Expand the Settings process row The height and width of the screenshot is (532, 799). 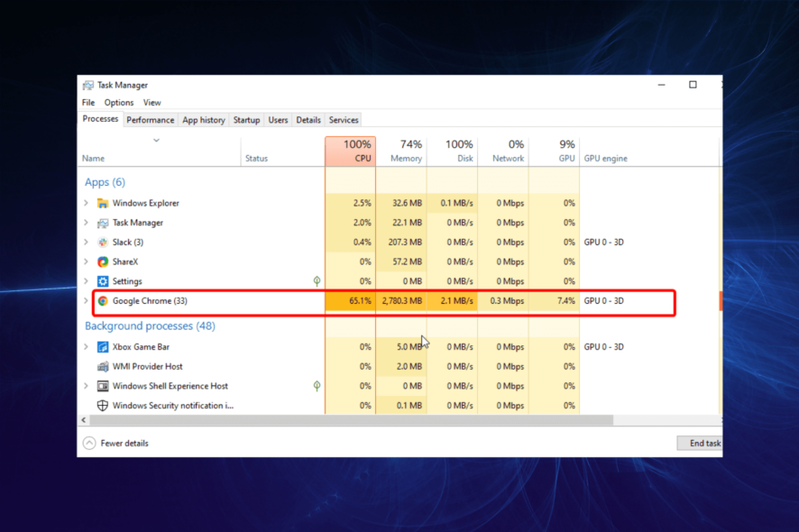(x=86, y=280)
